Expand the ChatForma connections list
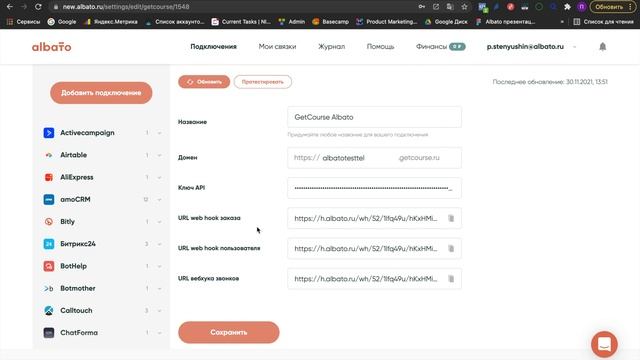The image size is (640, 360). pyautogui.click(x=160, y=333)
